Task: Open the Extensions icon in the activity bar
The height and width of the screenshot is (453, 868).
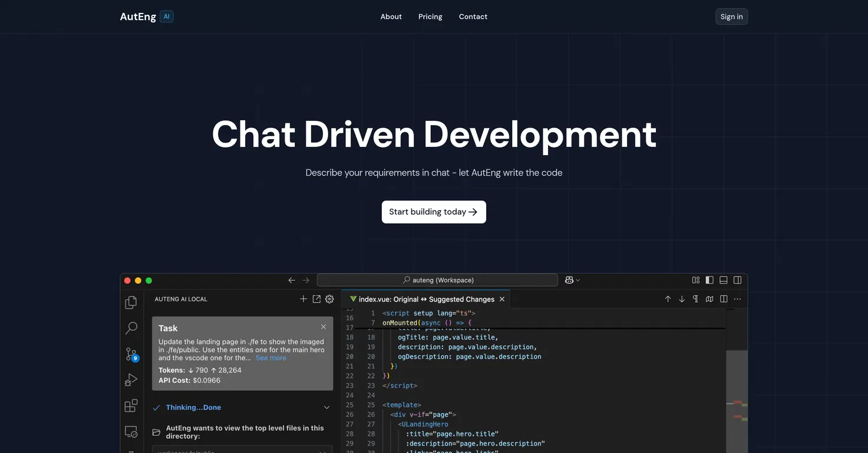Action: (x=131, y=406)
